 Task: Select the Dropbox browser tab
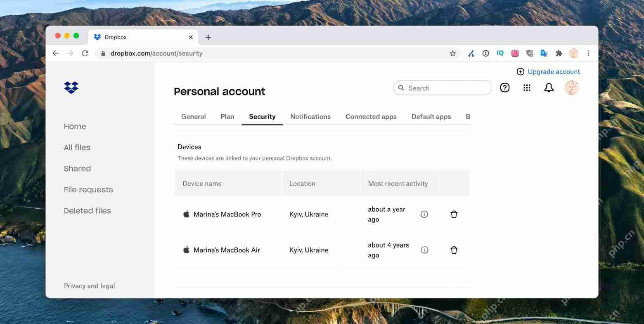[x=143, y=37]
